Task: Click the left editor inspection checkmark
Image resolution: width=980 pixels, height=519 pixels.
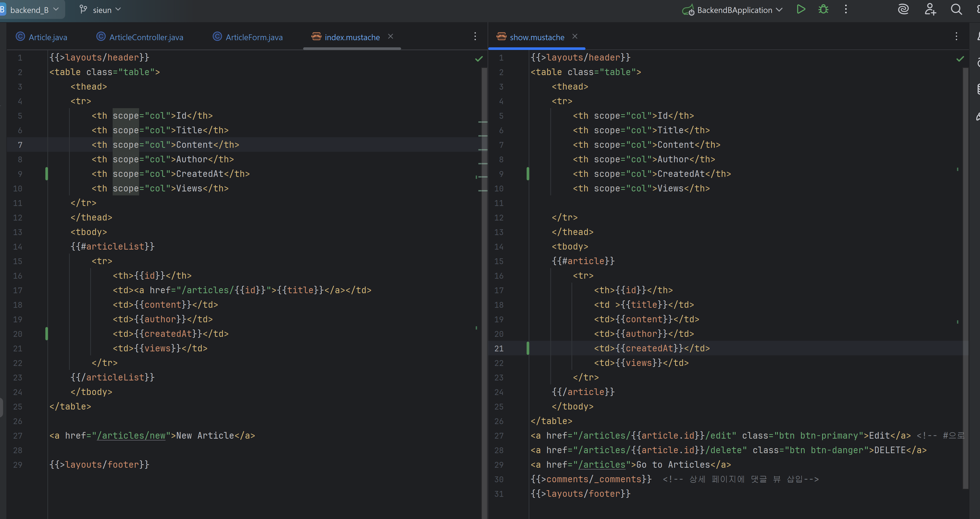Action: click(x=479, y=59)
